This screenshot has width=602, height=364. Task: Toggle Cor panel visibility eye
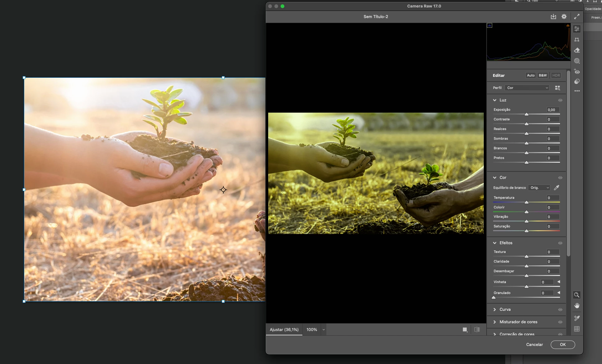560,178
